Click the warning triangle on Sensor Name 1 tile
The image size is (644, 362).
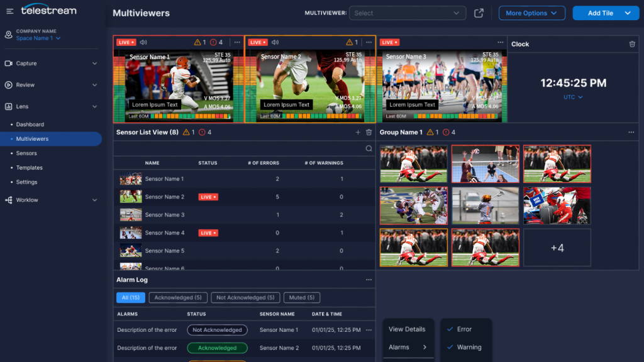click(x=197, y=42)
